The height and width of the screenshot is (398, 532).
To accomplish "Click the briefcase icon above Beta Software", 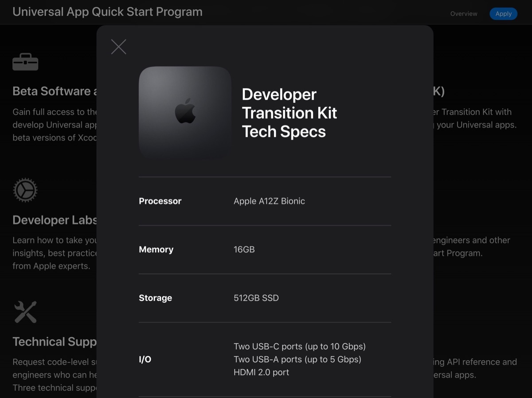I will [25, 62].
